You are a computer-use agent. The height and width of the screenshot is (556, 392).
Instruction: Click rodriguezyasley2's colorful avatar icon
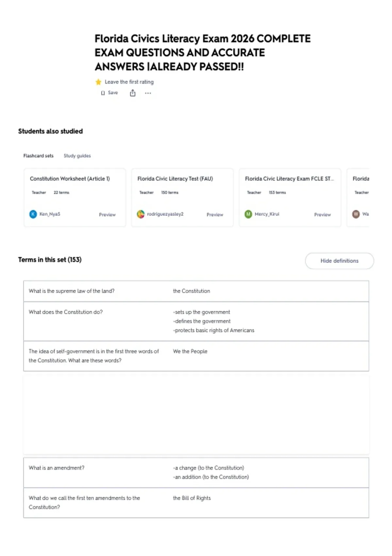click(x=140, y=214)
